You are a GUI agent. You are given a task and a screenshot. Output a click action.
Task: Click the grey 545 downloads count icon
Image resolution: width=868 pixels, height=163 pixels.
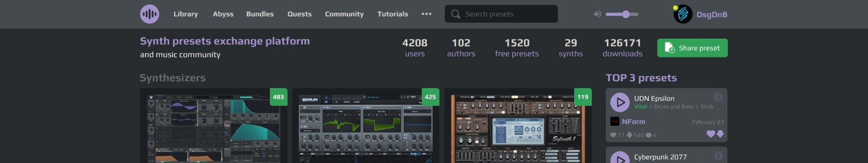[x=629, y=135]
